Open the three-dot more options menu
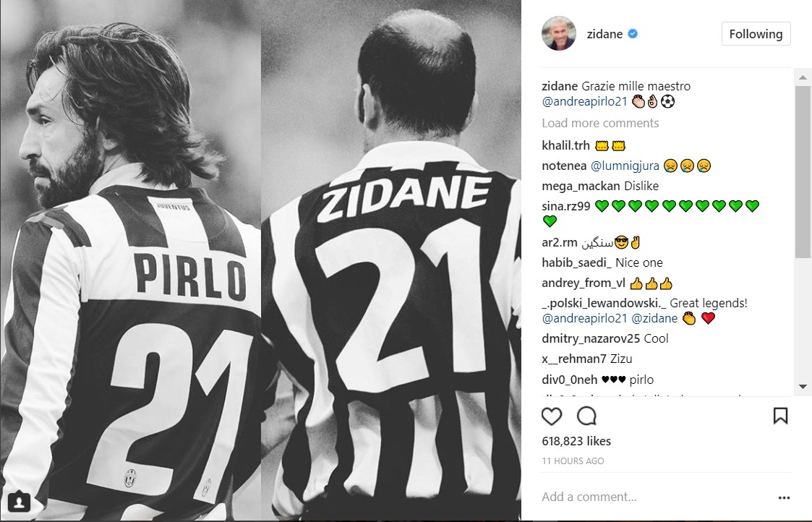Screen dimensions: 812x522 (x=784, y=497)
